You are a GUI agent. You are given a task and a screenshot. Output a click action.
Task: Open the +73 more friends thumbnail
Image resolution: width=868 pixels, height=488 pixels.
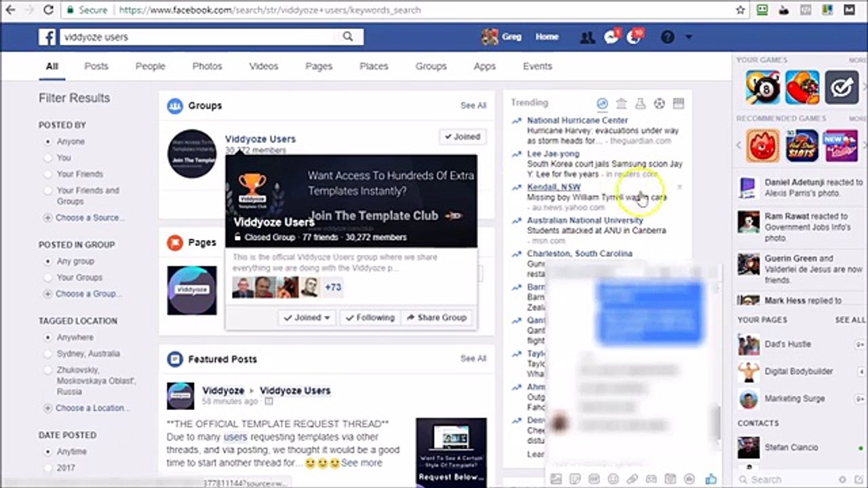click(x=333, y=287)
